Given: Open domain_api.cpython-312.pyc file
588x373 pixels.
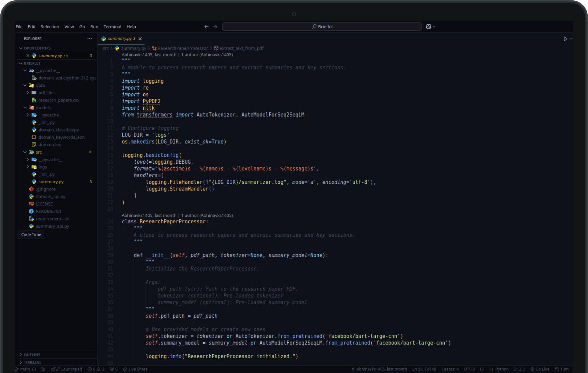Looking at the screenshot, I should (57, 78).
